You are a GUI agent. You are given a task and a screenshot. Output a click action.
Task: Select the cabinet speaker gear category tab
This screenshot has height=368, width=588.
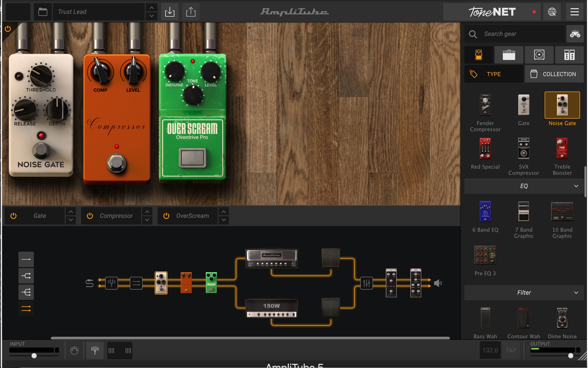click(539, 55)
